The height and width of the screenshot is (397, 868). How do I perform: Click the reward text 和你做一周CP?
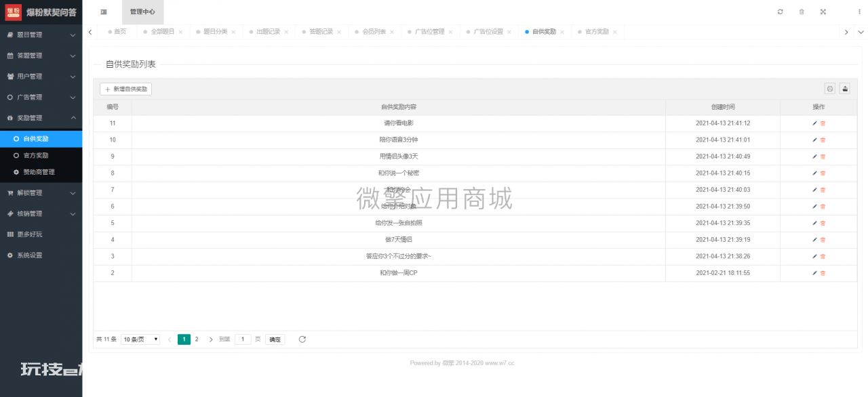[399, 273]
